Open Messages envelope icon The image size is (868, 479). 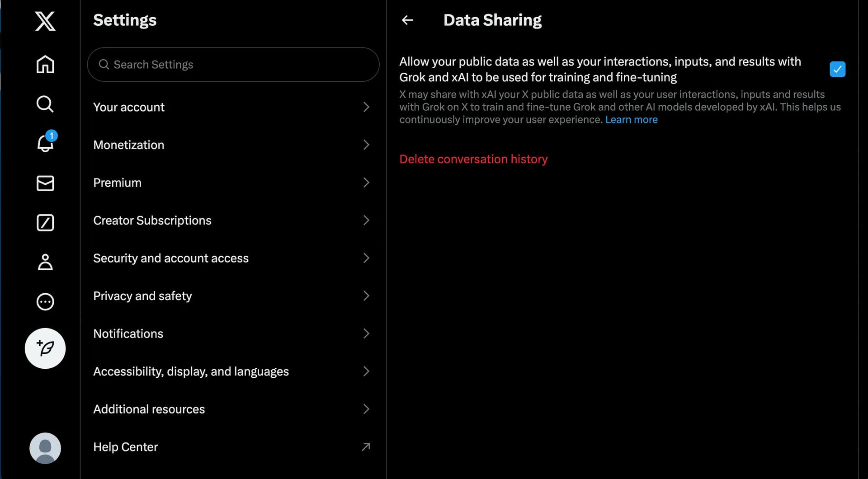[x=45, y=183]
